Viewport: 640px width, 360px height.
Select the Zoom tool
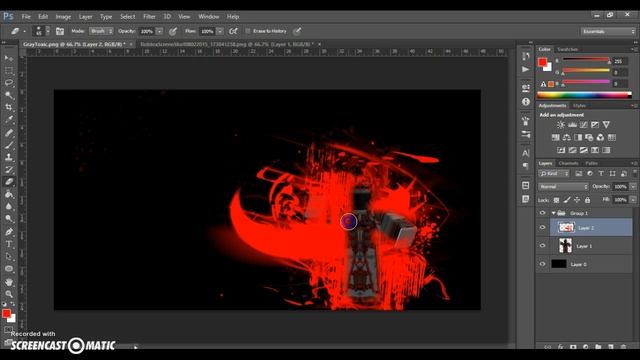click(9, 294)
